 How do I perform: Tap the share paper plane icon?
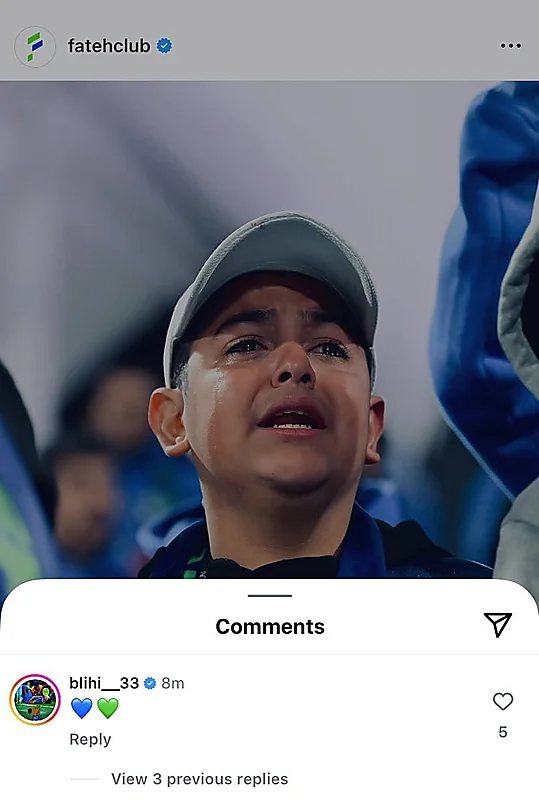[498, 624]
